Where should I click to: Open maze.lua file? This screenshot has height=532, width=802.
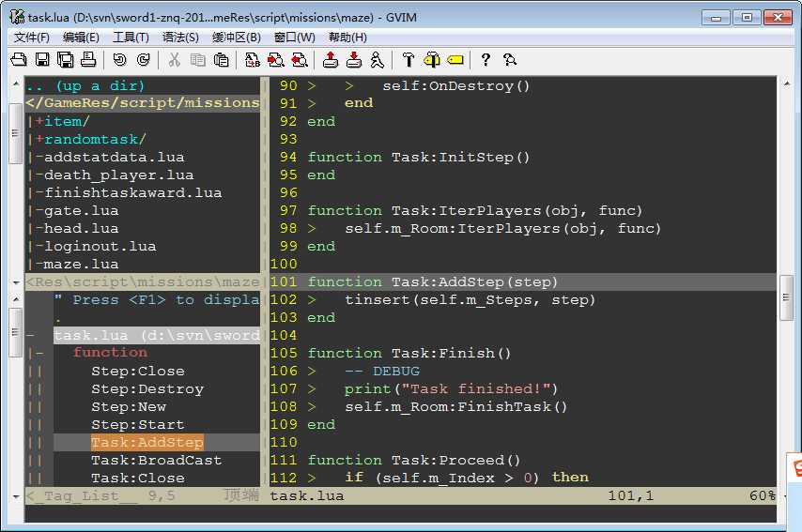tap(82, 265)
